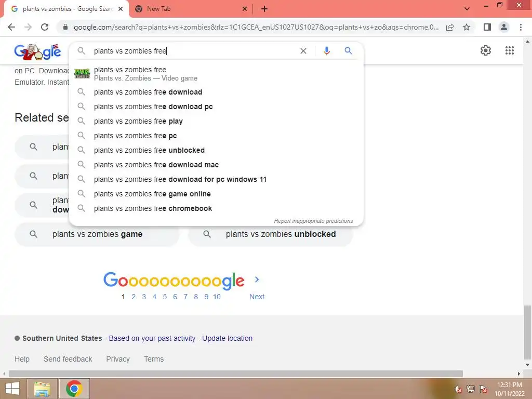This screenshot has width=532, height=399.
Task: Select the 'free unblocked' suggestion
Action: tap(216, 150)
